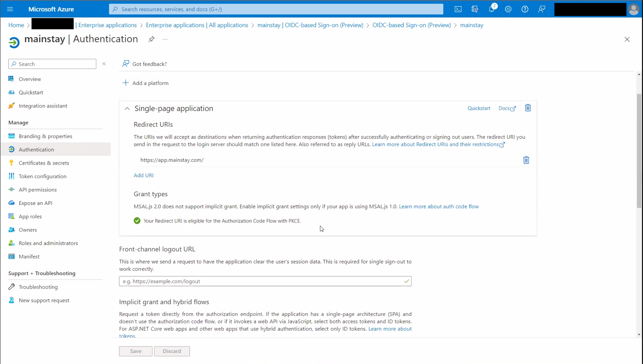The width and height of the screenshot is (643, 364).
Task: Open portal settings gear
Action: [x=508, y=9]
